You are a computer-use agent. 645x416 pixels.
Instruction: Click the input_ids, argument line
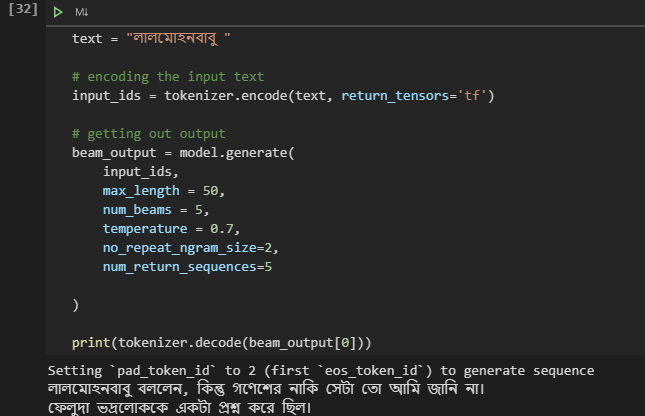click(141, 172)
